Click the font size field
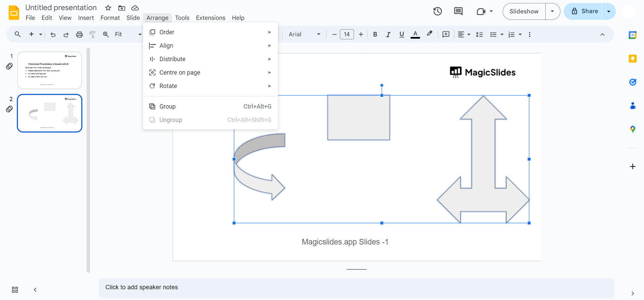 (x=347, y=34)
